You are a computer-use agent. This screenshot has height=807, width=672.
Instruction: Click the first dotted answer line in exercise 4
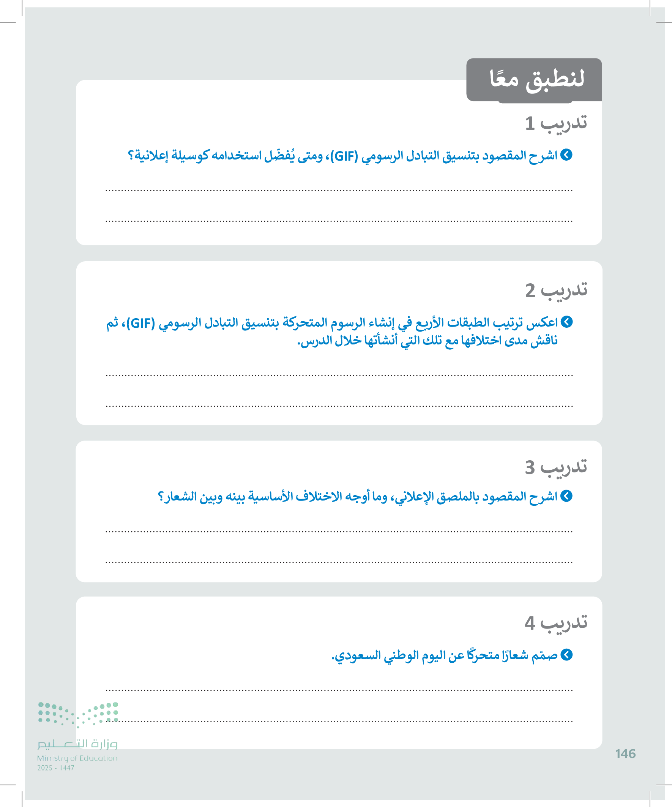pyautogui.click(x=339, y=690)
